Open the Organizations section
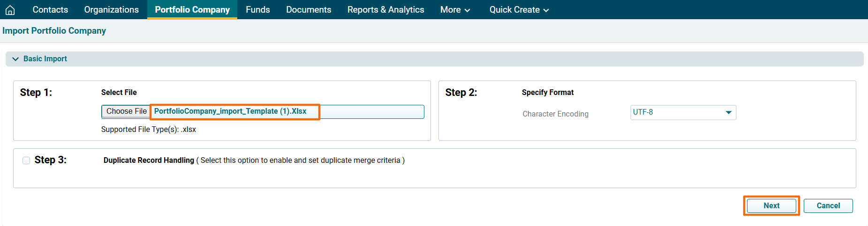 (x=111, y=10)
